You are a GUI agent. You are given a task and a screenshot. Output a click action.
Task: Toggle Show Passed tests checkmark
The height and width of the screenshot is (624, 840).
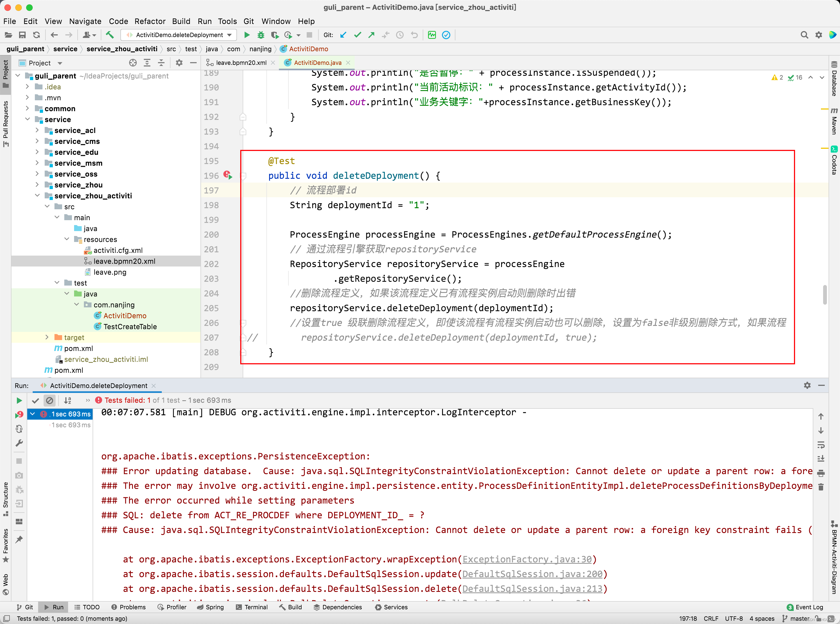click(x=35, y=400)
